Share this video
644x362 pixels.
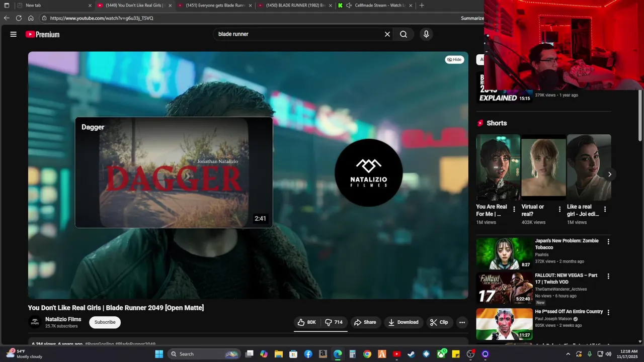point(365,322)
